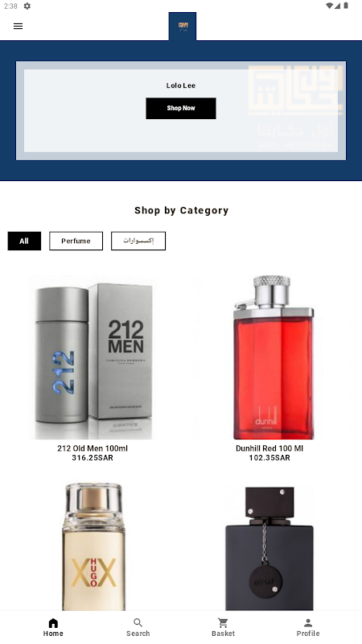Open the hamburger navigation menu

pos(18,27)
